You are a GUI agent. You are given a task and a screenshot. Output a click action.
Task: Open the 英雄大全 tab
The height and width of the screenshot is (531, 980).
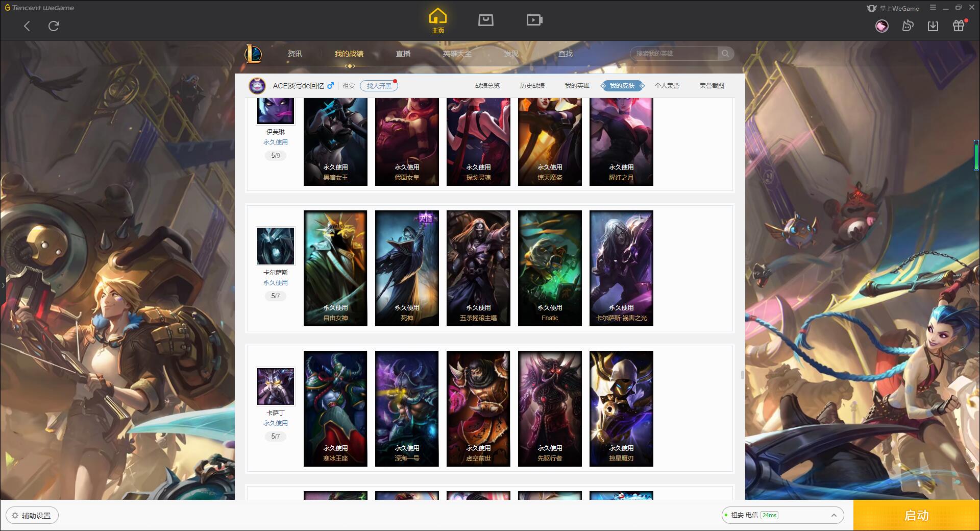point(457,54)
